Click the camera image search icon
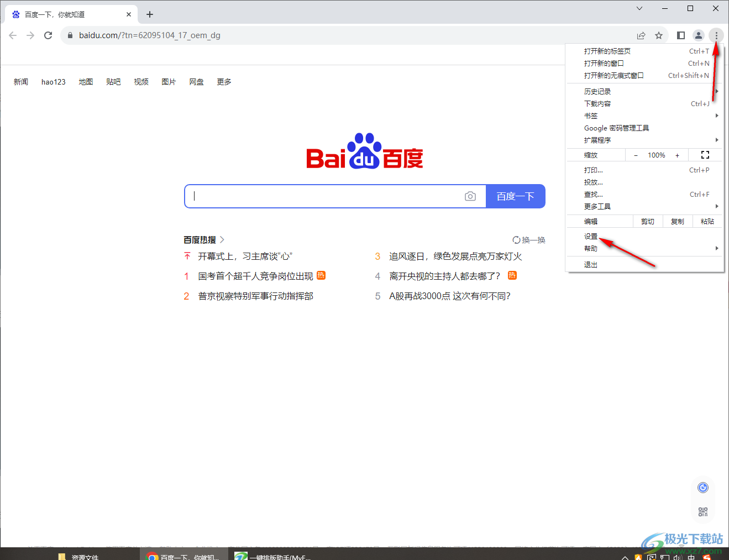This screenshot has height=560, width=729. coord(470,196)
